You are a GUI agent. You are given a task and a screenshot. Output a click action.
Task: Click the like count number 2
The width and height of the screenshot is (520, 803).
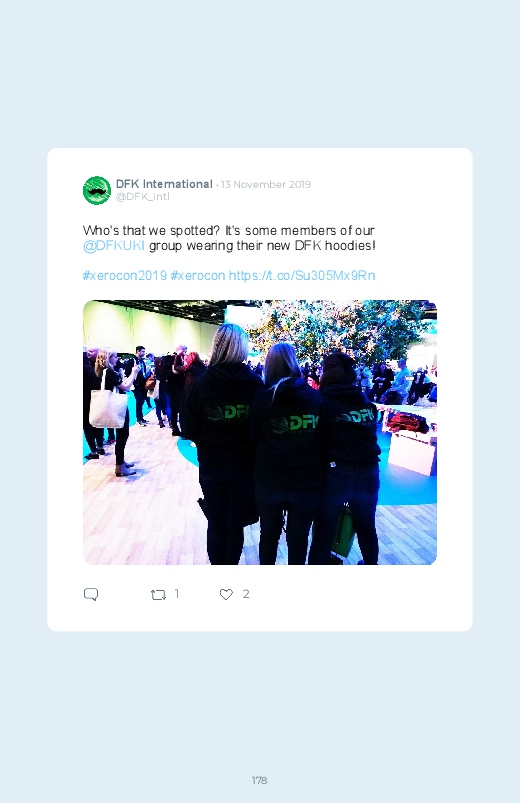[246, 594]
